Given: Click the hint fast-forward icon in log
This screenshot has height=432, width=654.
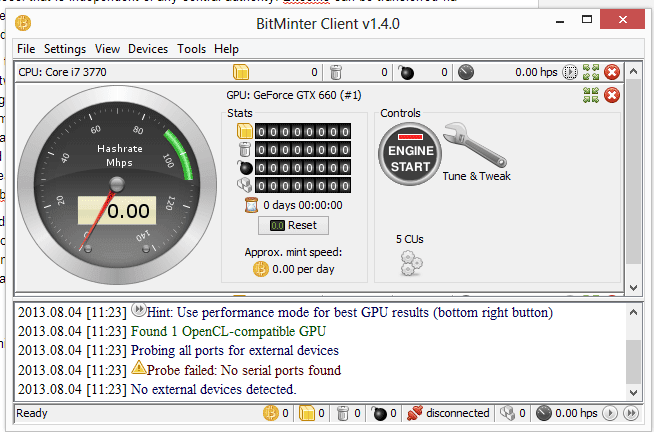Looking at the screenshot, I should 138,309.
